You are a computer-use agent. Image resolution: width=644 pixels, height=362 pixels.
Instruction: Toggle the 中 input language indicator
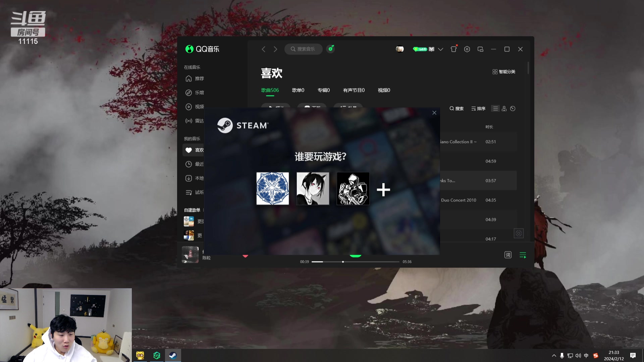pos(586,356)
